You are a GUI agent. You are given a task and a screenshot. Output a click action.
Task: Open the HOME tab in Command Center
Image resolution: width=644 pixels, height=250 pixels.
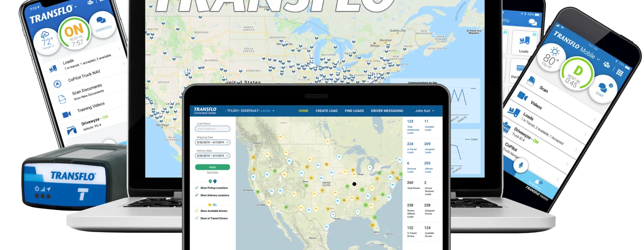[x=303, y=111]
